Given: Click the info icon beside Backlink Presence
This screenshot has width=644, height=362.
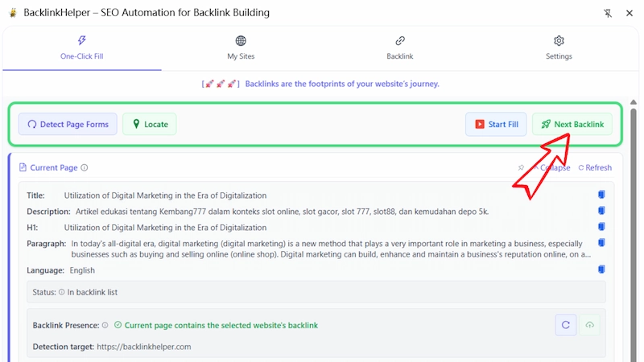Looking at the screenshot, I should [105, 326].
